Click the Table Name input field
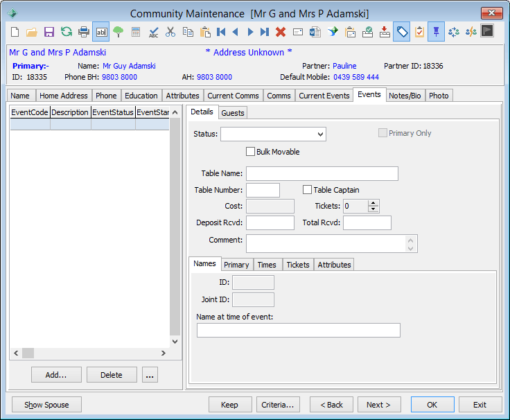This screenshot has width=510, height=420. click(x=322, y=173)
